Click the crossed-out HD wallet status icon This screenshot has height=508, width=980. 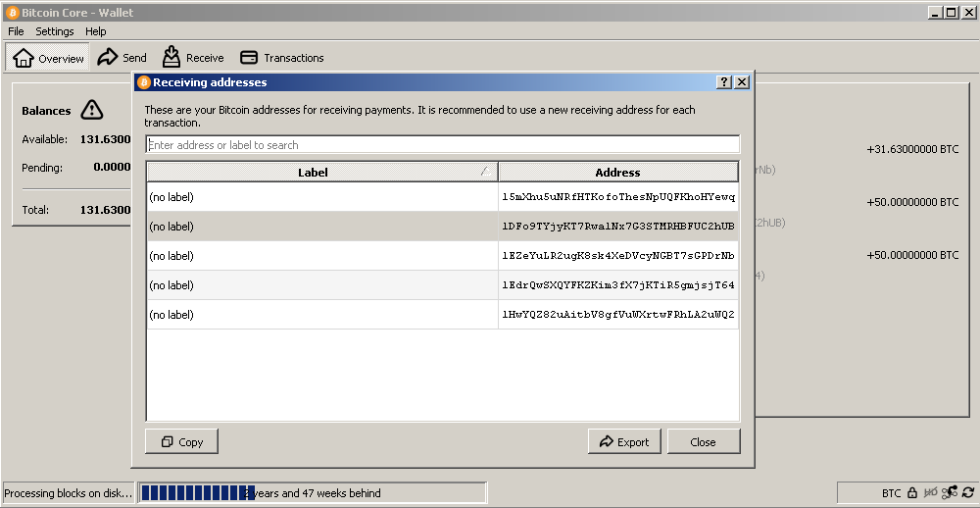(930, 493)
